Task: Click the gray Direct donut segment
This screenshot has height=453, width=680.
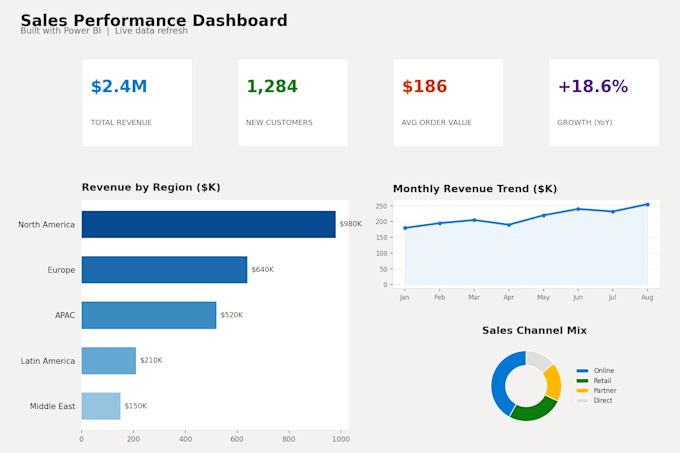Action: point(539,359)
